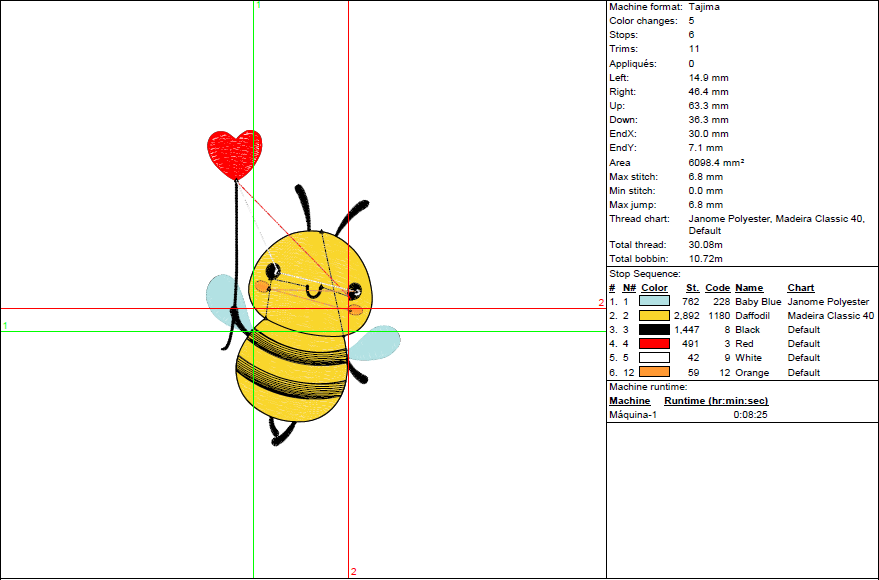Click the Runtime (hr:min:sec) column header
Image resolution: width=879 pixels, height=580 pixels.
(x=716, y=401)
